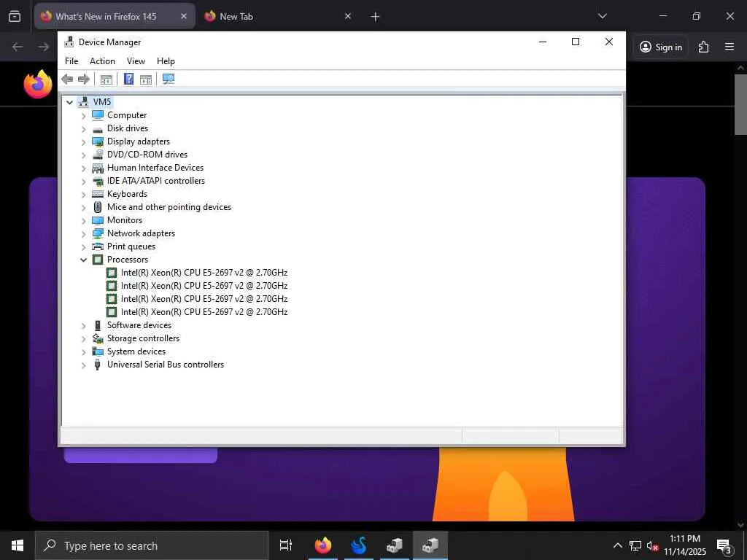Select the first Intel Xeon processor entry

[204, 273]
